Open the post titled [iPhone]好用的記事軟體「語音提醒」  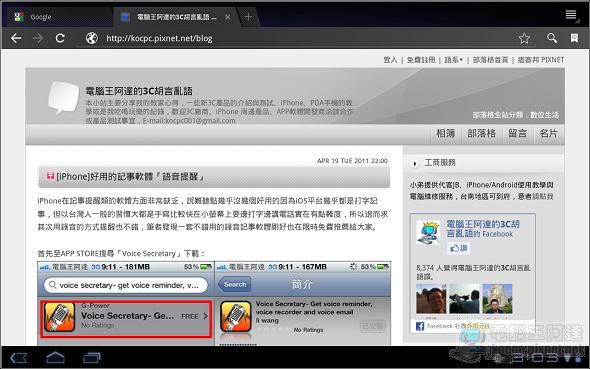(x=130, y=176)
